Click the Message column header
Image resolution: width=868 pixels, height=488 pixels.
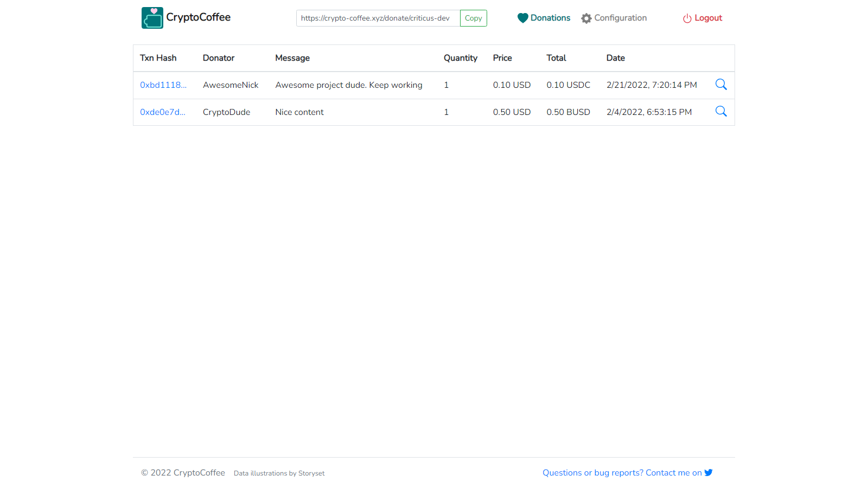click(x=292, y=58)
